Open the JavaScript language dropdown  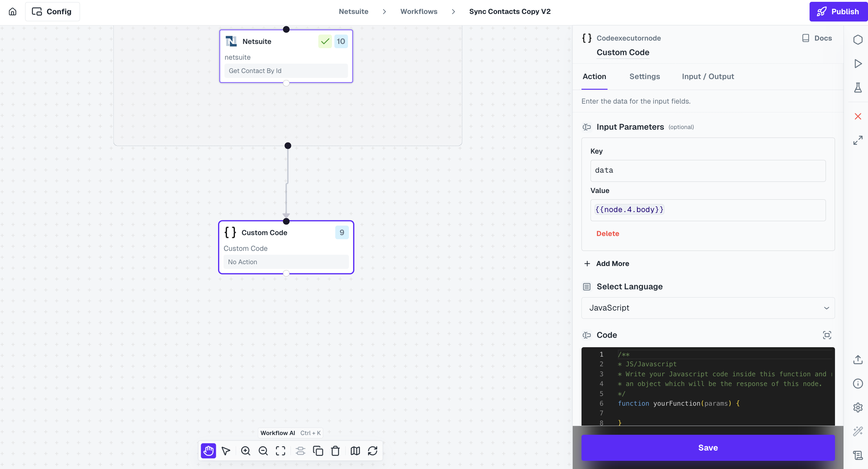[x=707, y=308]
